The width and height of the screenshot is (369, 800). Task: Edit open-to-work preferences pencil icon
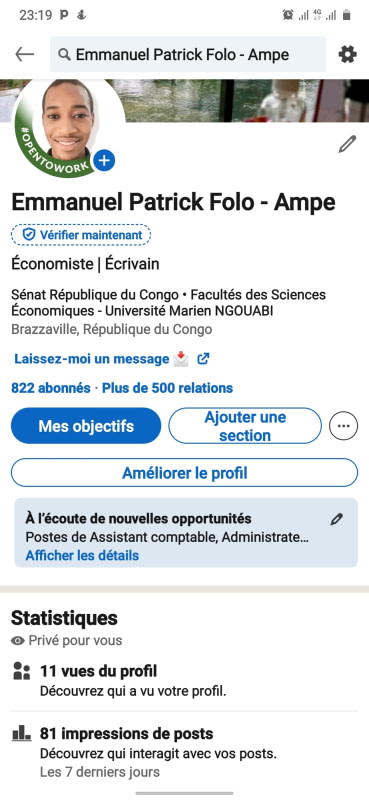336,519
